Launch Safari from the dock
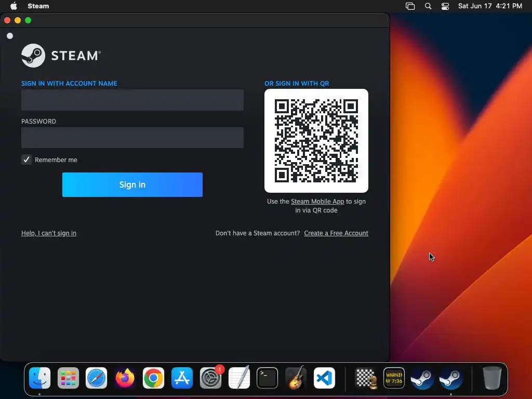Viewport: 532px width, 399px height. click(x=96, y=378)
